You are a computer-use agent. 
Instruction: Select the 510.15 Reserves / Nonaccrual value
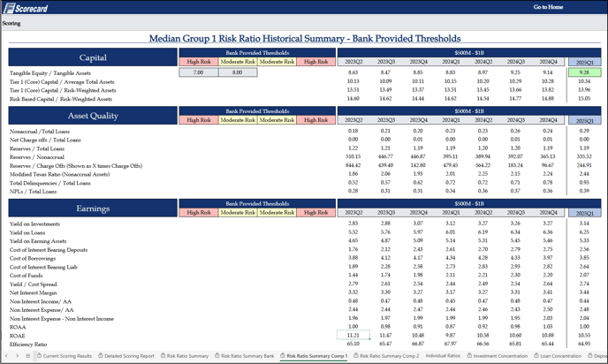pos(353,156)
